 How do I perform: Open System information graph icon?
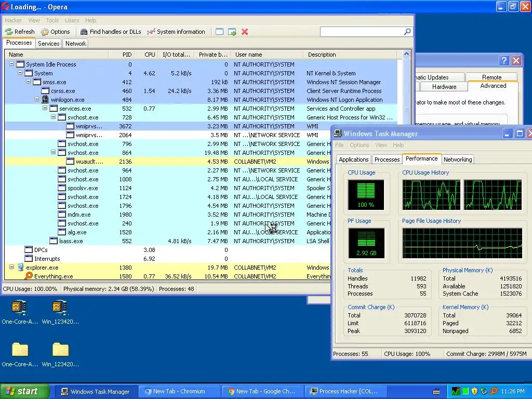(151, 32)
